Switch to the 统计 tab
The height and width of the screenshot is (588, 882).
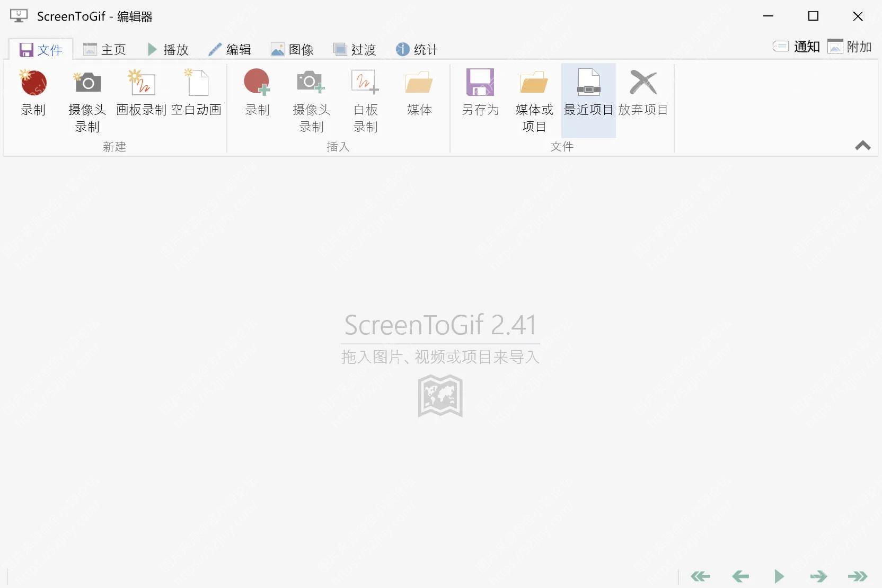[x=417, y=49]
